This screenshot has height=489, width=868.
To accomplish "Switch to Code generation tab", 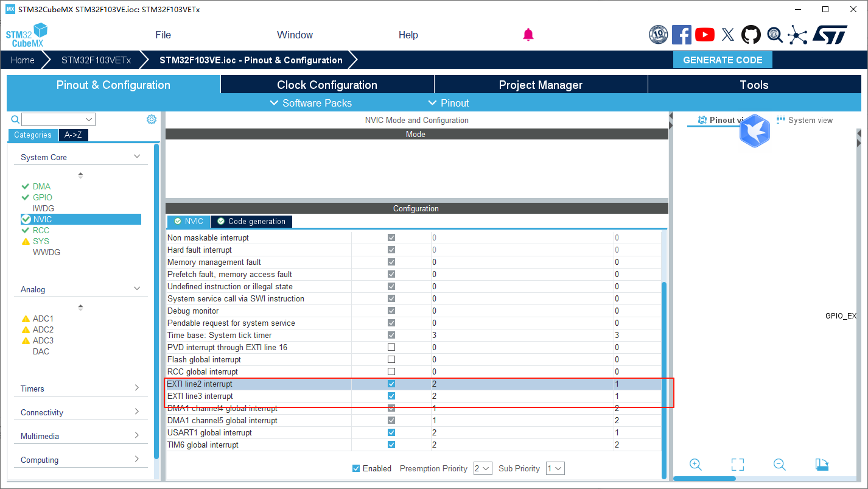I will (x=251, y=221).
